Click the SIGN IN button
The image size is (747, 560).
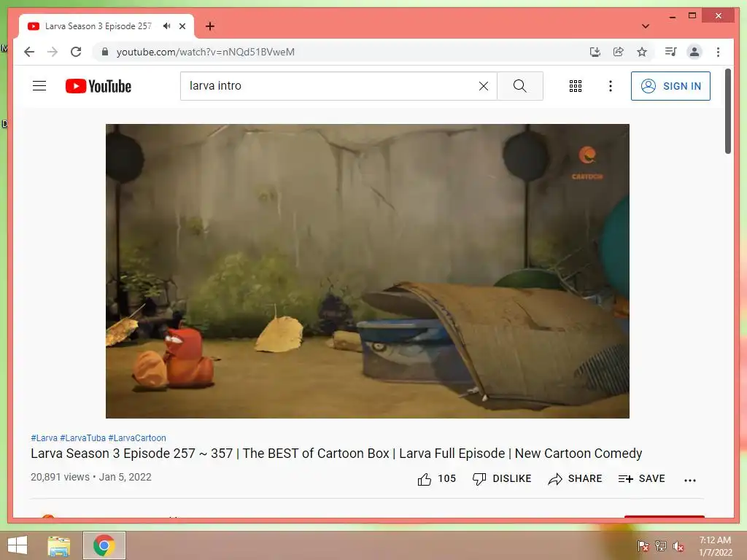point(670,86)
